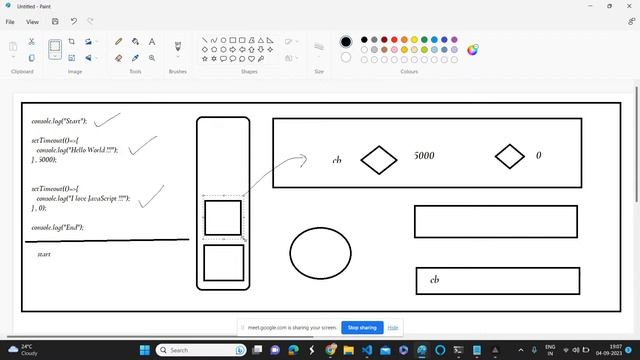Select the Magnifier tool
The image size is (640, 360).
coord(152,58)
